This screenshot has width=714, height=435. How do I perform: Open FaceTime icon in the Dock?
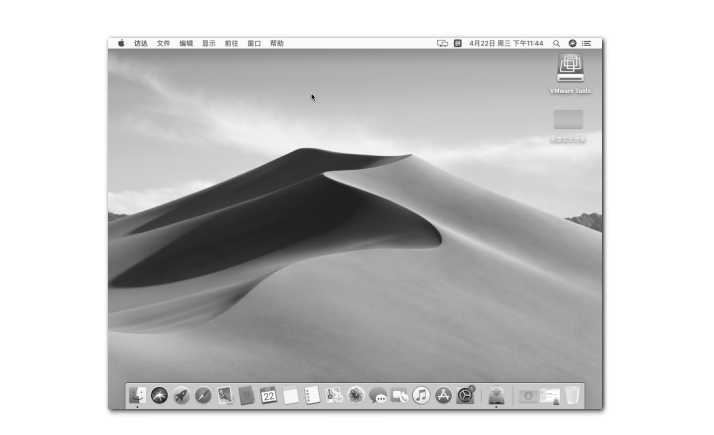tap(399, 395)
